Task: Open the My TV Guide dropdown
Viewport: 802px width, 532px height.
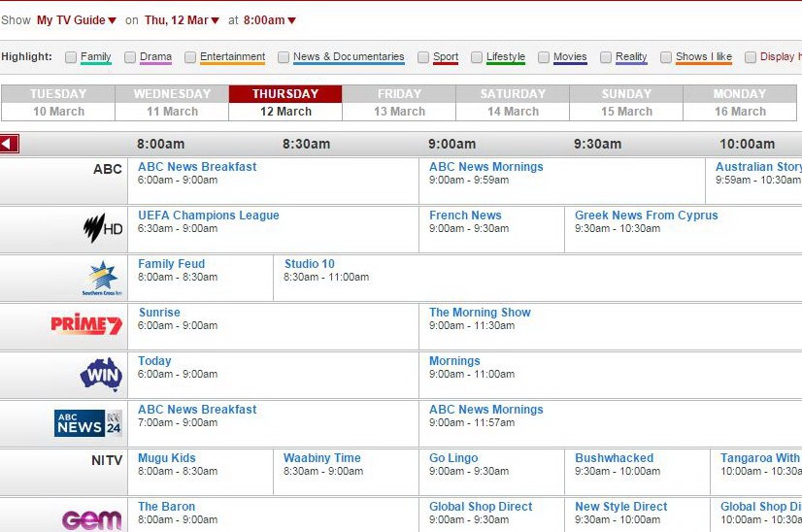Action: 76,20
